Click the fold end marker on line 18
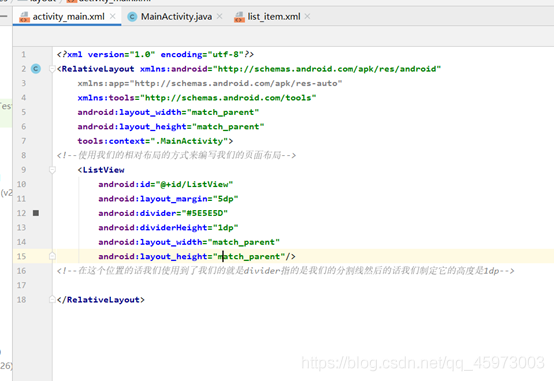 [x=52, y=299]
